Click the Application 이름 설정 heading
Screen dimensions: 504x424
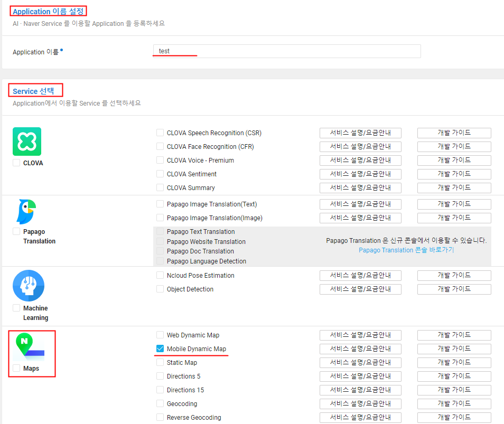tap(48, 11)
